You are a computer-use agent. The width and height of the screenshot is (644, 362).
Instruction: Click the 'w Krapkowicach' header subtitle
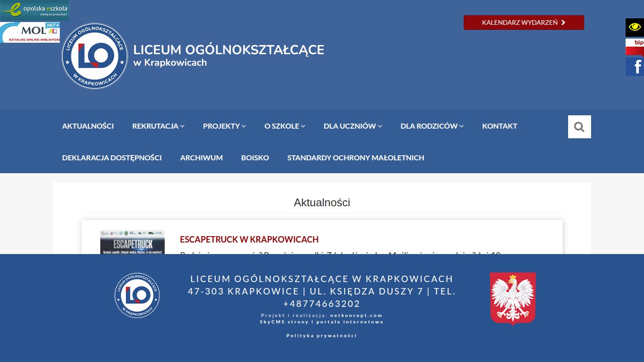(170, 62)
